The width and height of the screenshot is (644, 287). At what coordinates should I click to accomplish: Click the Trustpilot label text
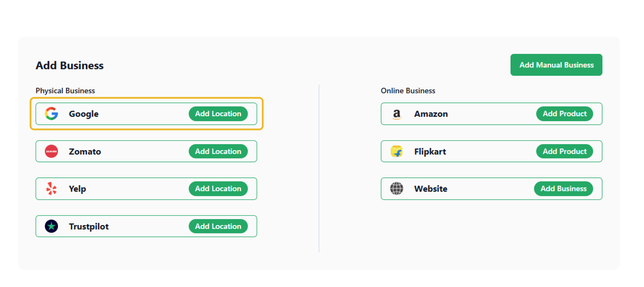(x=89, y=226)
